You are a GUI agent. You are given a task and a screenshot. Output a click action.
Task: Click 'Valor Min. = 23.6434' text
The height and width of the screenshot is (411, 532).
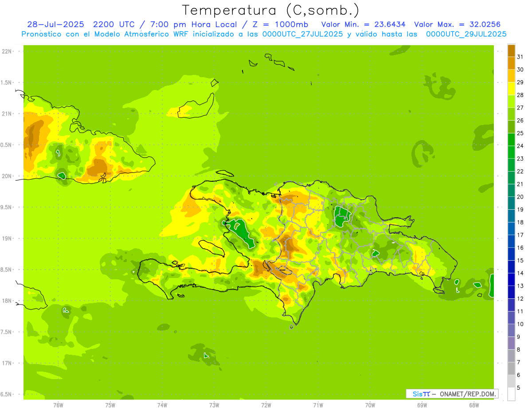pos(363,24)
